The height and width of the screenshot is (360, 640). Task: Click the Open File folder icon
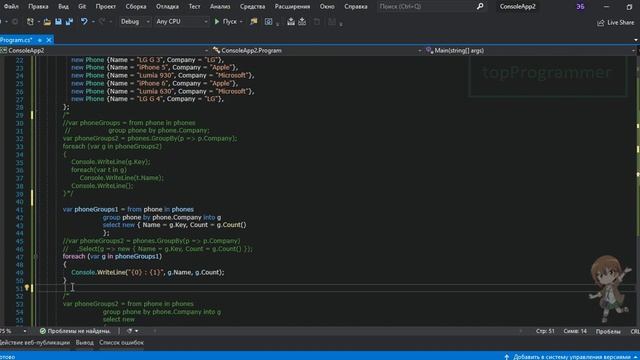[47, 22]
